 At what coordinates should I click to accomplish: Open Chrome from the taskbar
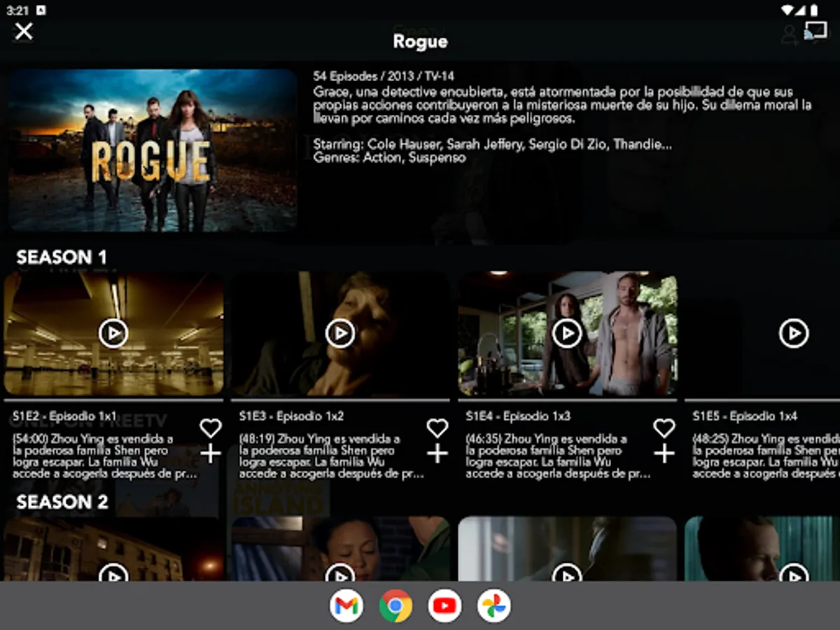point(395,606)
